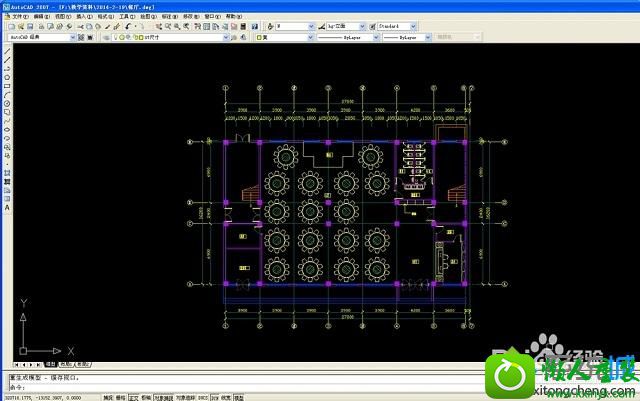Switch to the 模型 (Model) tab
Screen dimensions: 640x401
point(50,364)
